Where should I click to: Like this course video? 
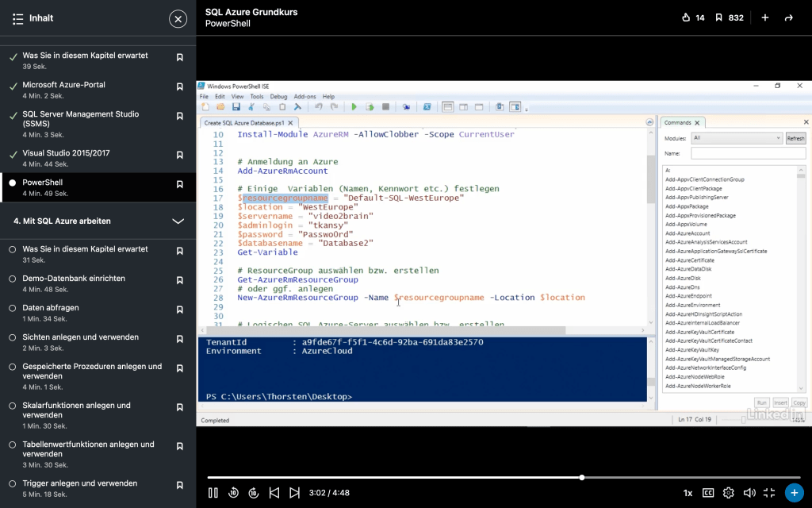click(x=686, y=17)
